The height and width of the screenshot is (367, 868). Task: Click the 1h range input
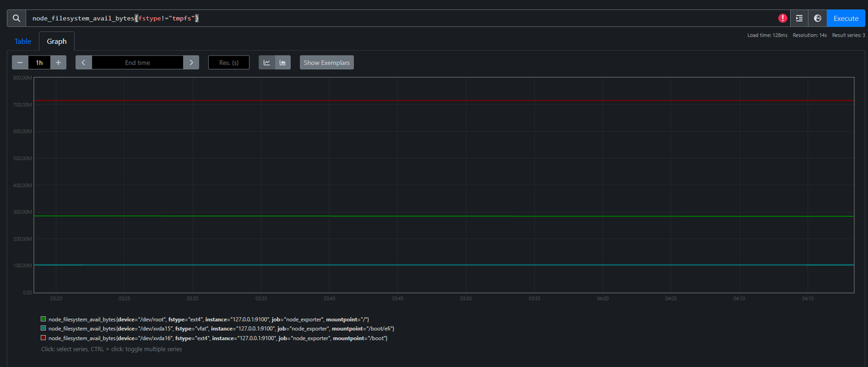pos(39,62)
